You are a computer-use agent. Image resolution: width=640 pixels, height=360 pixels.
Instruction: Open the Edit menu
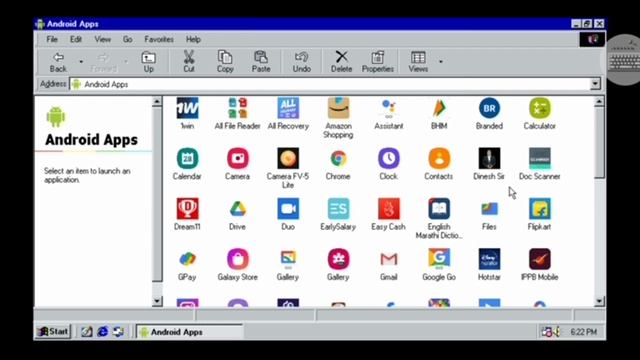(x=76, y=40)
